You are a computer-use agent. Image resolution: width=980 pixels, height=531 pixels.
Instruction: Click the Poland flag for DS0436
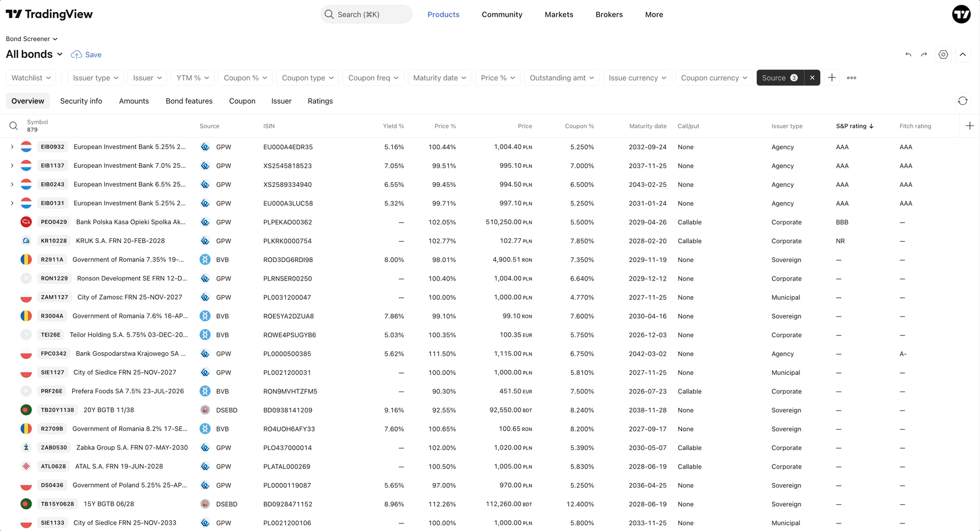coord(26,485)
